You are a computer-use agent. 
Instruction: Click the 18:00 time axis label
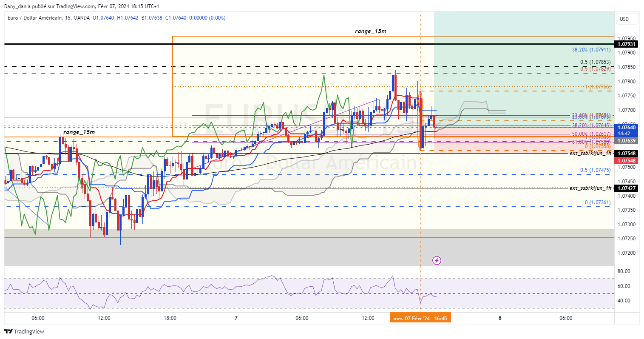tap(170, 318)
